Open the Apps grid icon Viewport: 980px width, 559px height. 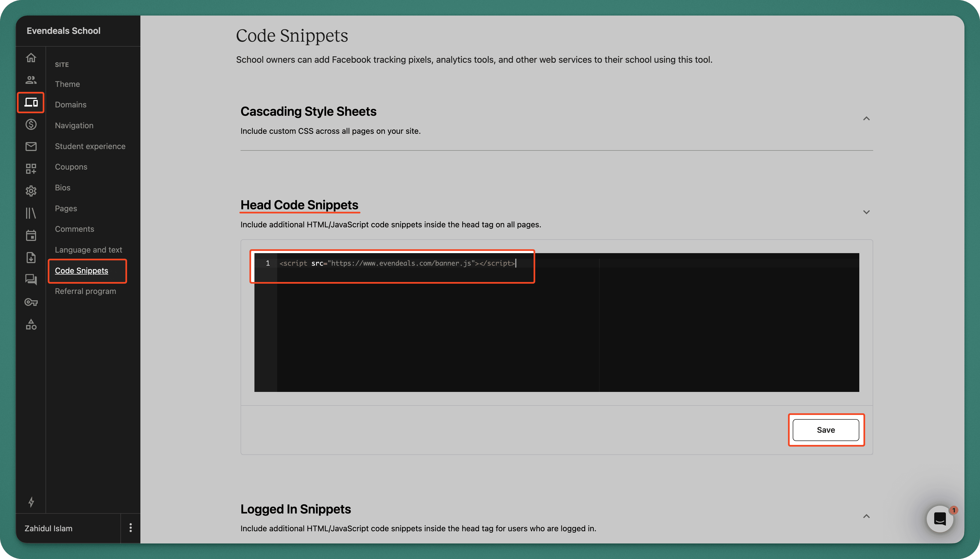pos(31,168)
